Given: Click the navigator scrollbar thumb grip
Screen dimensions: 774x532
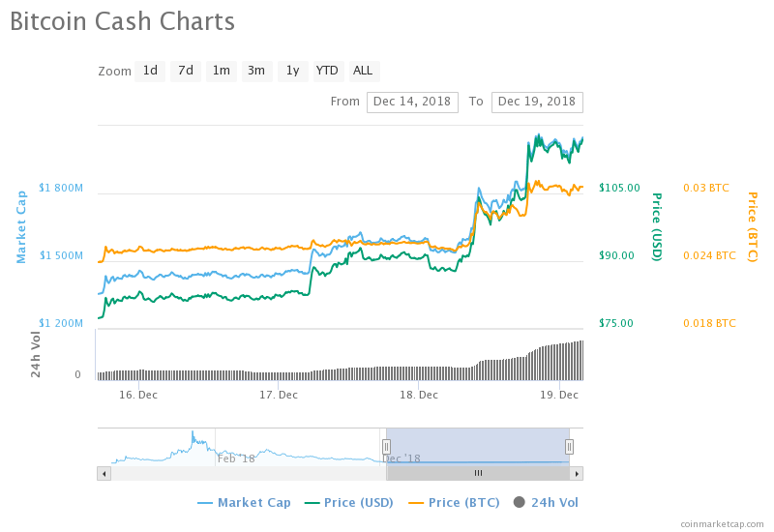Looking at the screenshot, I should pyautogui.click(x=478, y=473).
